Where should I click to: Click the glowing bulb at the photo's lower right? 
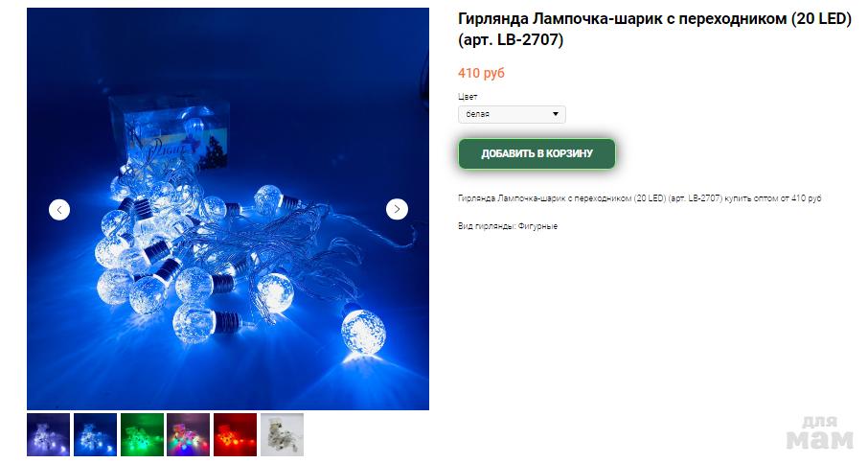pyautogui.click(x=362, y=331)
